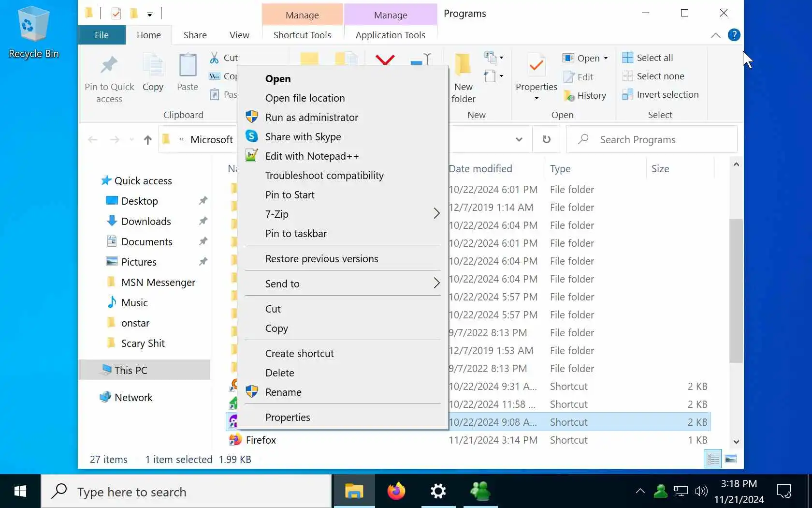Open the Shortcut Tools tab
812x508 pixels.
click(x=302, y=35)
